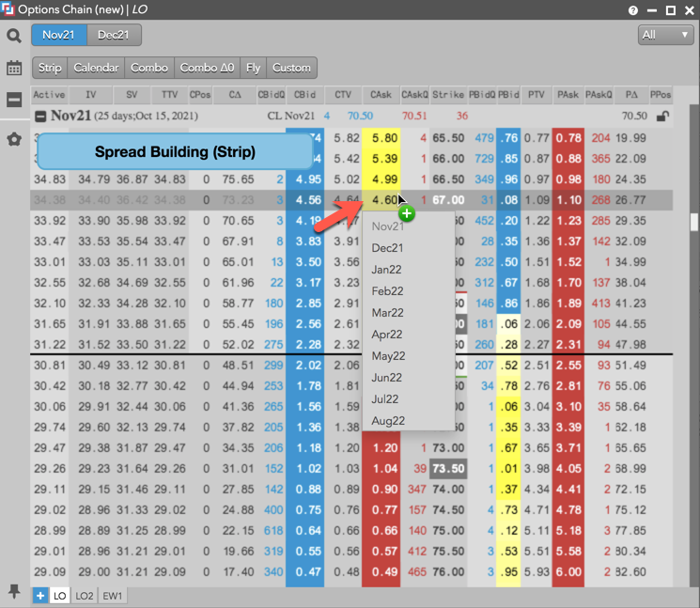The image size is (700, 608).
Task: Click the Fly spread button
Action: (253, 68)
